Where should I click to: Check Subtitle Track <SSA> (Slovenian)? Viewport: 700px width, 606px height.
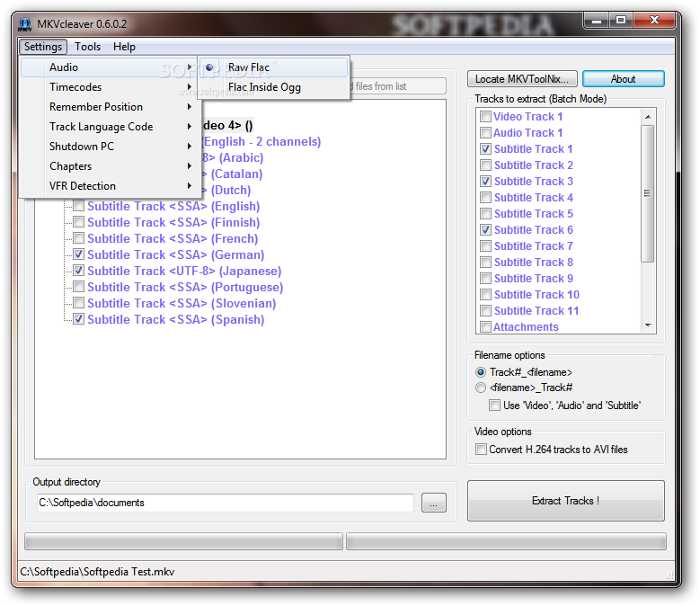coord(78,303)
